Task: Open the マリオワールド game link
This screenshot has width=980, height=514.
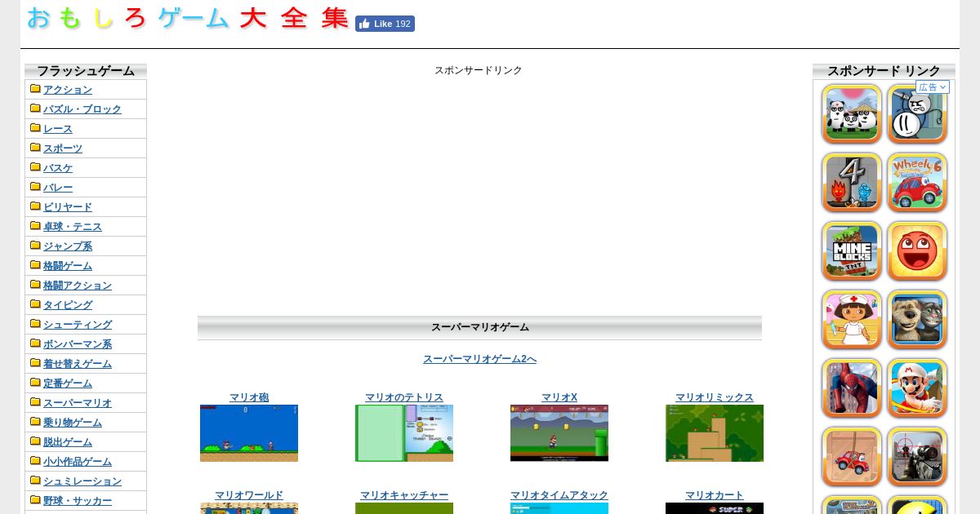Action: (x=249, y=495)
